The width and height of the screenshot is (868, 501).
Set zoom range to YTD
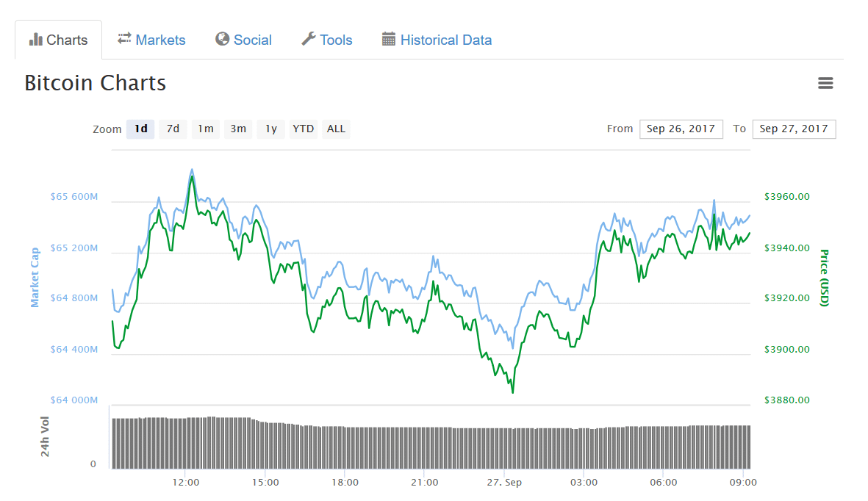click(304, 129)
